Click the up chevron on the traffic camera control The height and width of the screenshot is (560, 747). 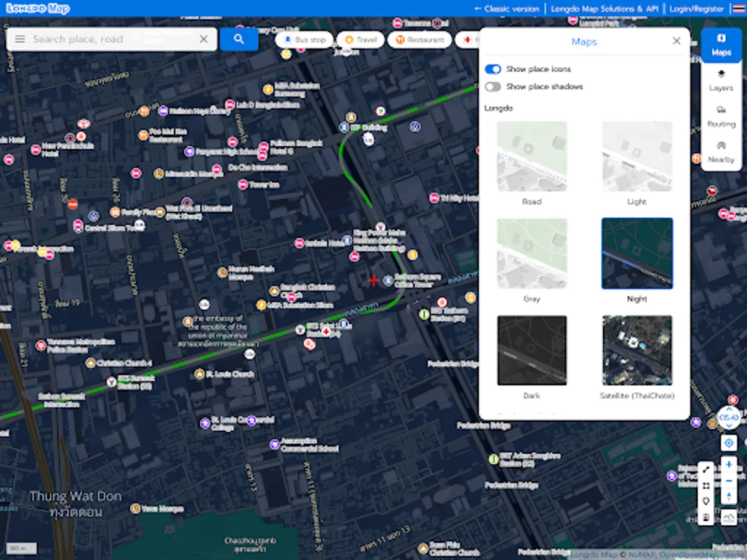point(729,409)
